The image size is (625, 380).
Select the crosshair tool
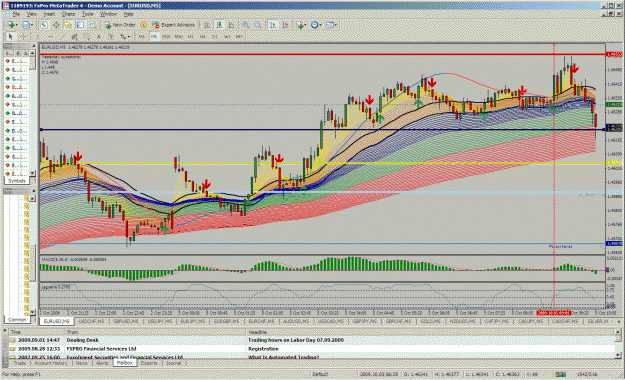coord(23,36)
